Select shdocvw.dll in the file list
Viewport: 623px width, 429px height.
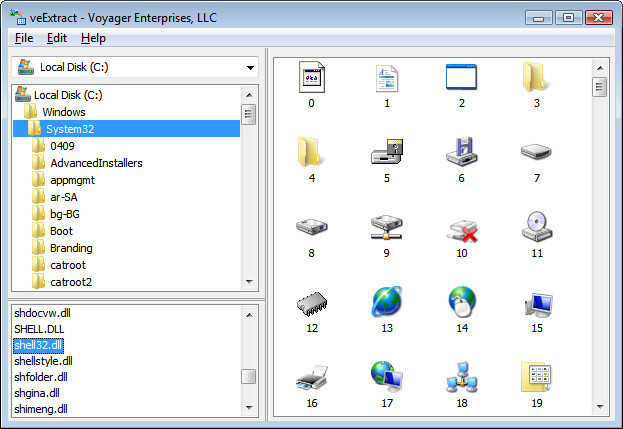click(x=43, y=313)
